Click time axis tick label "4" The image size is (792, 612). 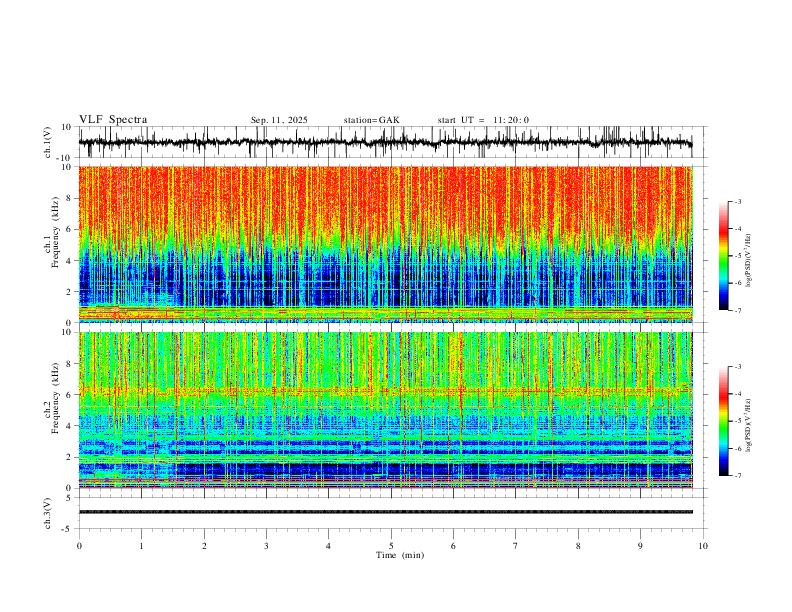pyautogui.click(x=328, y=546)
